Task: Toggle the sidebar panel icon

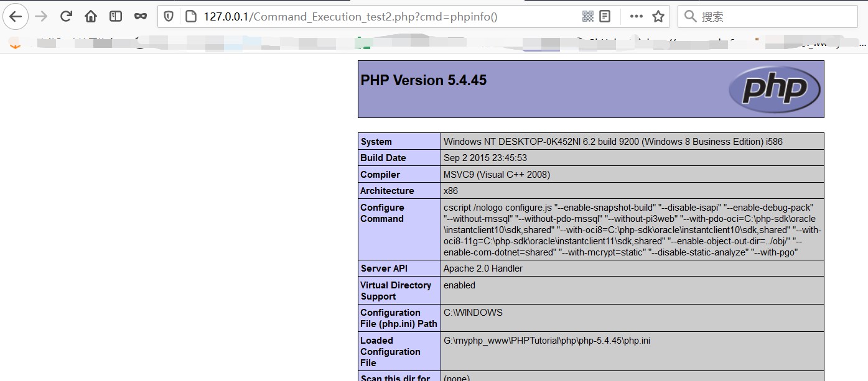Action: tap(116, 17)
